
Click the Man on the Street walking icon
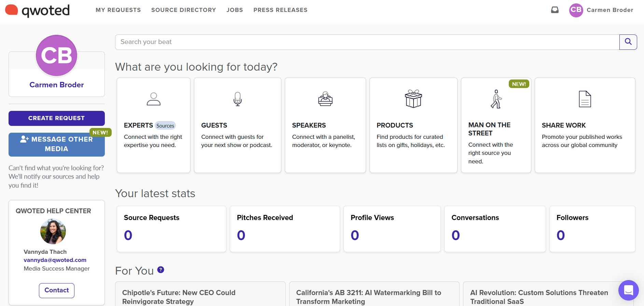pos(496,99)
